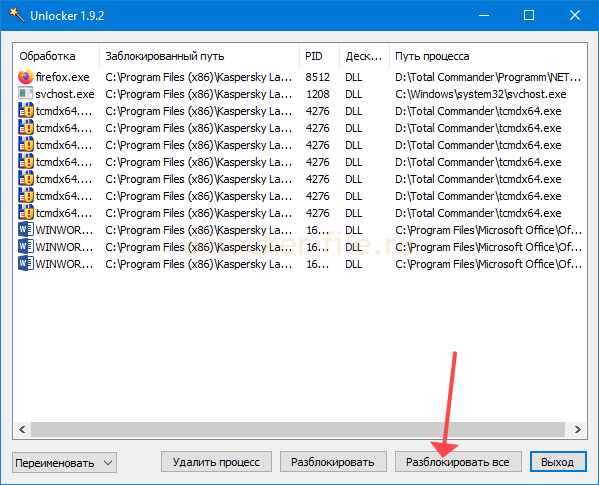Select the middle WINWORD Word icon

tap(26, 247)
